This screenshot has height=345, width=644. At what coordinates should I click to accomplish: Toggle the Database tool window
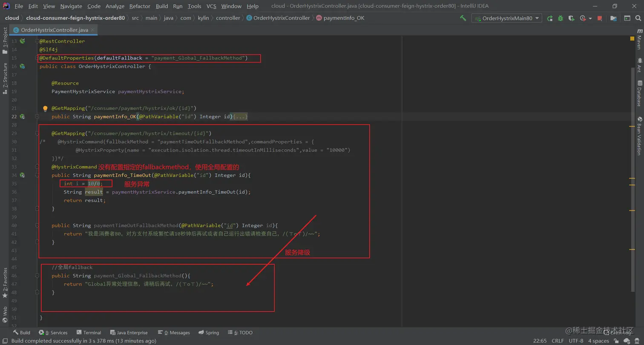pyautogui.click(x=639, y=93)
